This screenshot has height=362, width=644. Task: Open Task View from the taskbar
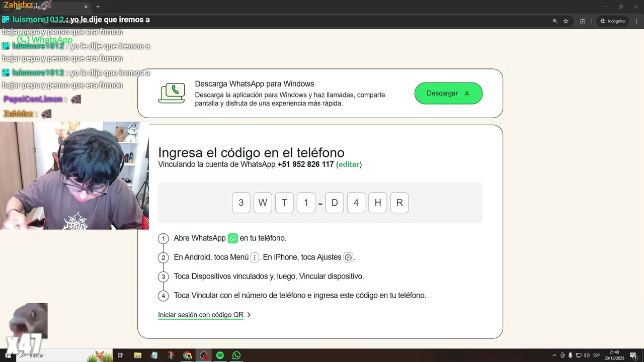point(121,355)
